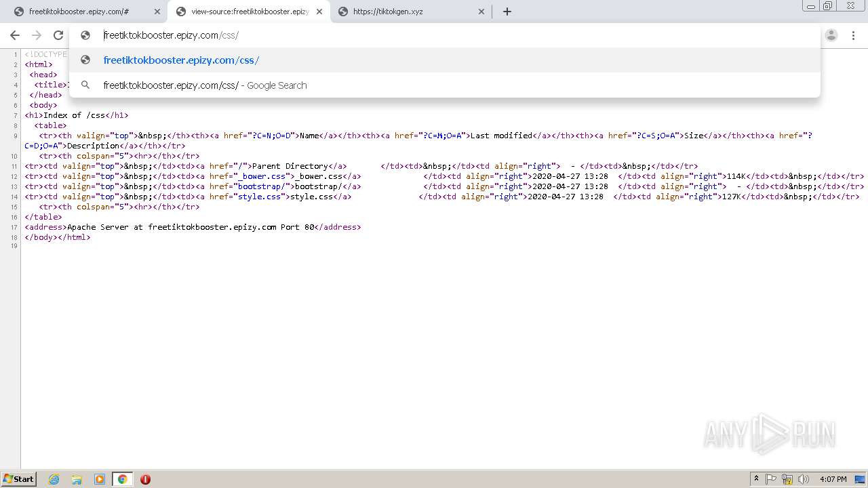Reload the page with the refresh icon
The width and height of the screenshot is (868, 488).
(x=58, y=35)
